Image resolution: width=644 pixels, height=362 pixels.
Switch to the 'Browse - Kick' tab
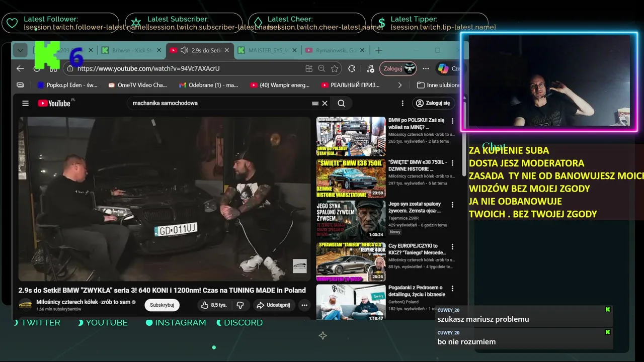[x=132, y=50]
